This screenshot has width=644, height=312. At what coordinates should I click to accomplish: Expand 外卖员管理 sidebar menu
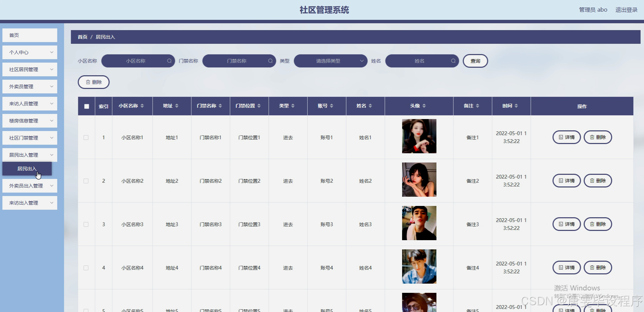[30, 87]
